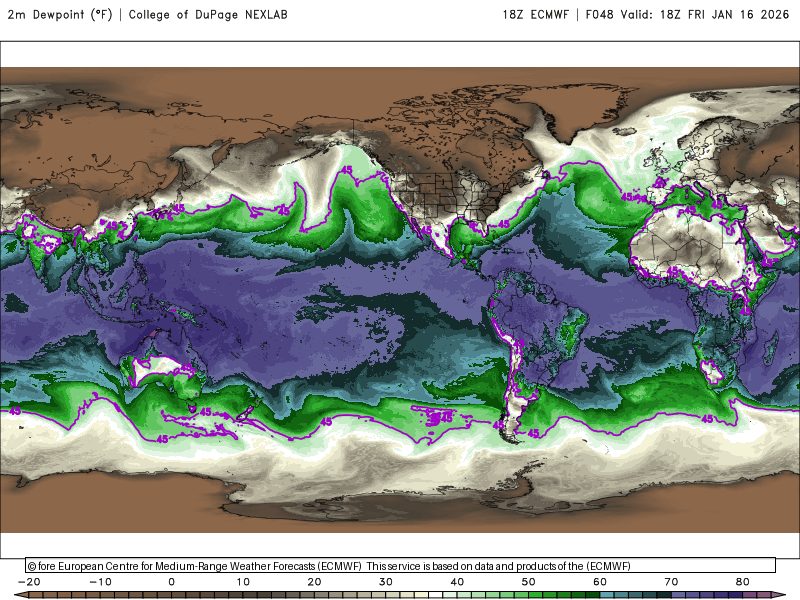Click the "0" legend value
Image resolution: width=800 pixels, height=600 pixels.
(x=171, y=582)
